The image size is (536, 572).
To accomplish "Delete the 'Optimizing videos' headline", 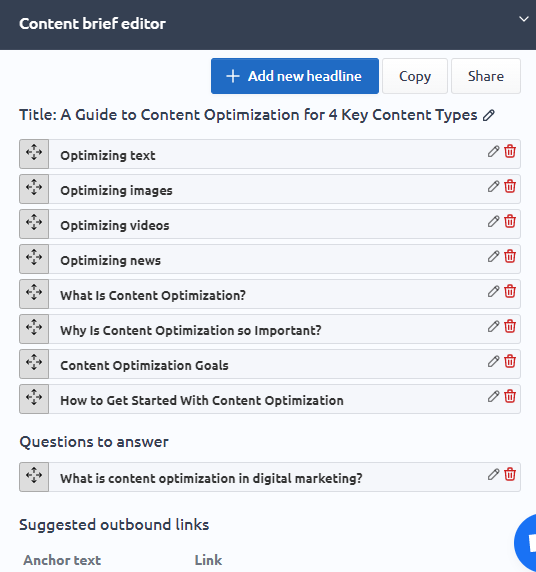I will click(510, 221).
